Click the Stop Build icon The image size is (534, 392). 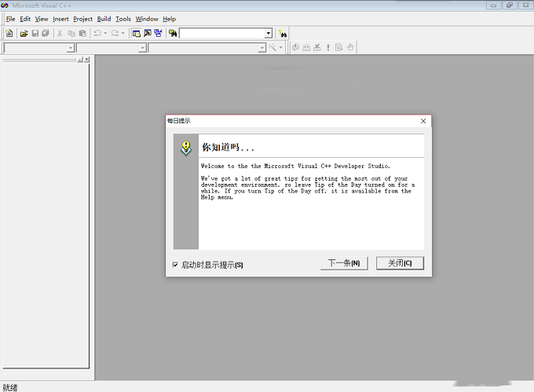(x=317, y=47)
